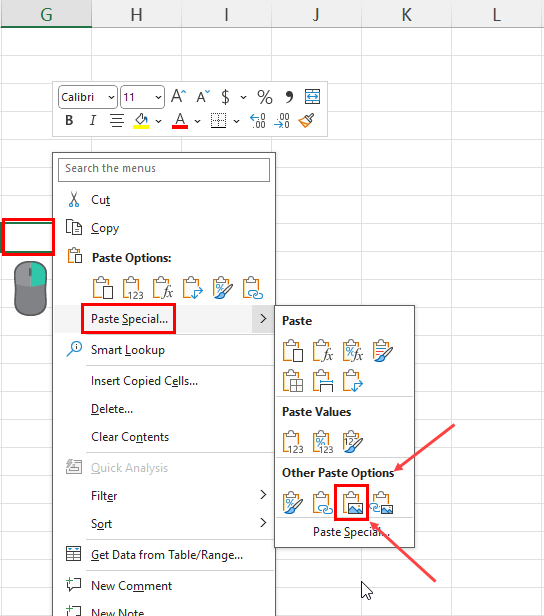Open the Calibri font name dropdown

[x=88, y=97]
